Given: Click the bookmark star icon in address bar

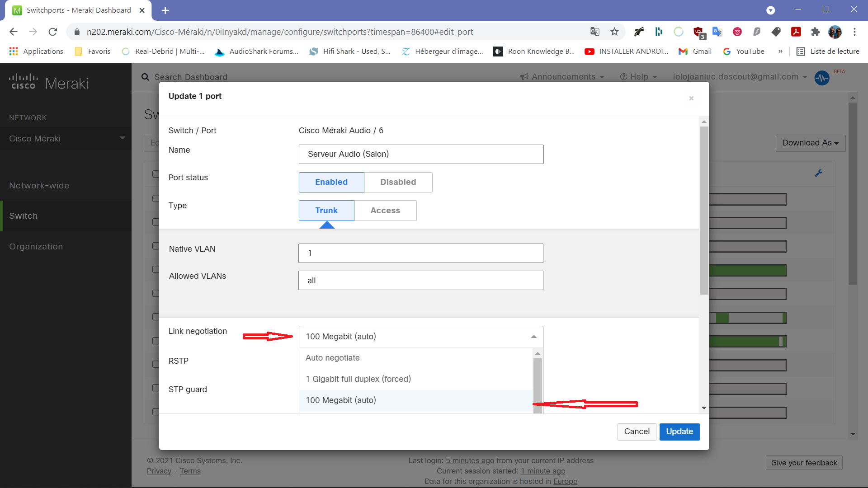Looking at the screenshot, I should 614,32.
